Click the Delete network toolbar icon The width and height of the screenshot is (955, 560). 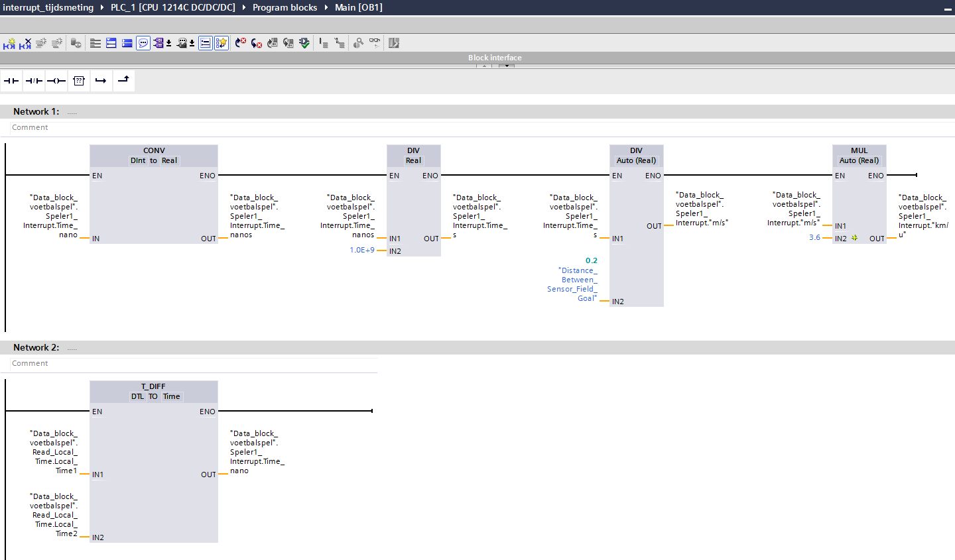tap(25, 43)
